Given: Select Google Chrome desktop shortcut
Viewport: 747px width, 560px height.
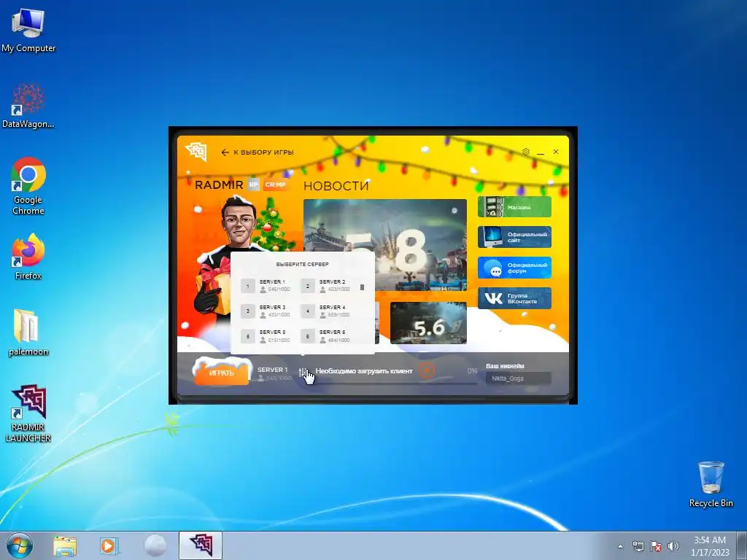Looking at the screenshot, I should pos(28,186).
